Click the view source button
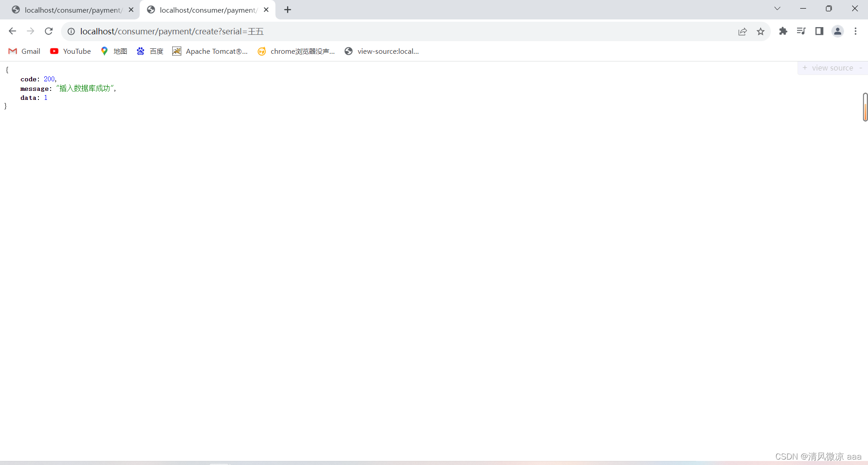Viewport: 868px width, 465px height. (832, 68)
